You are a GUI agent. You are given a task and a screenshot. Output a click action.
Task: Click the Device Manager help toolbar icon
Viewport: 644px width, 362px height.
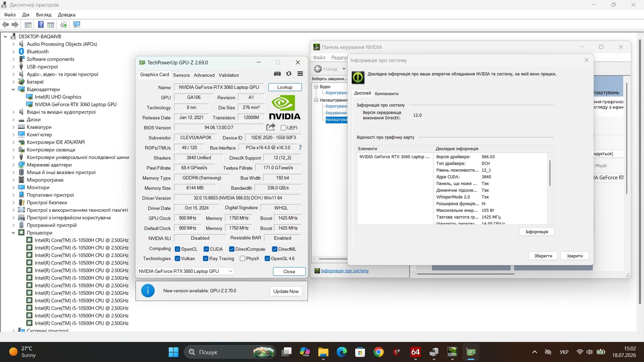(41, 24)
